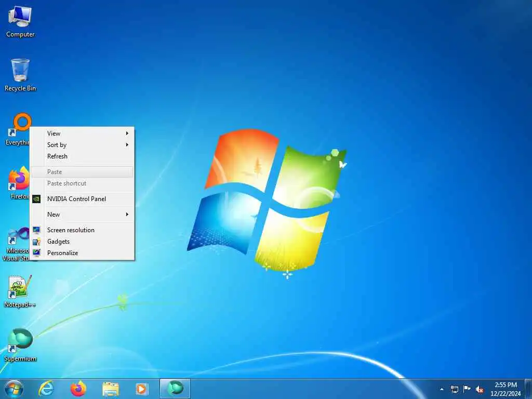The image size is (532, 399).
Task: Open the clock showing 2:55 PM
Action: coord(506,389)
